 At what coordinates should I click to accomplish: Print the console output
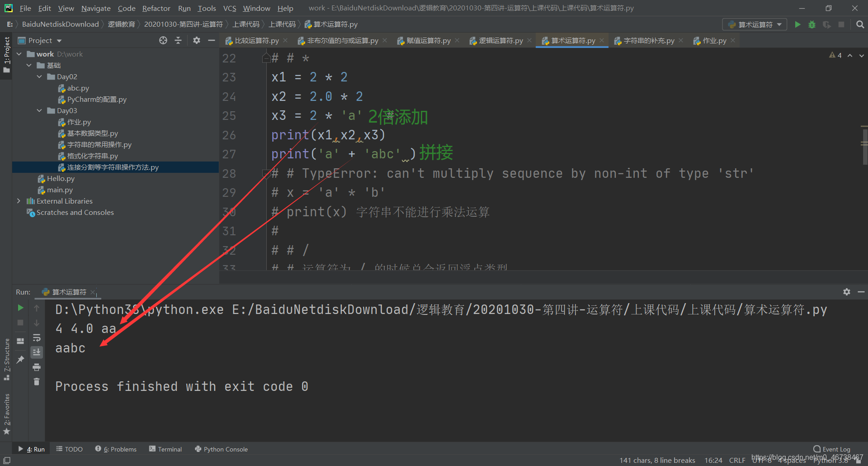point(37,367)
